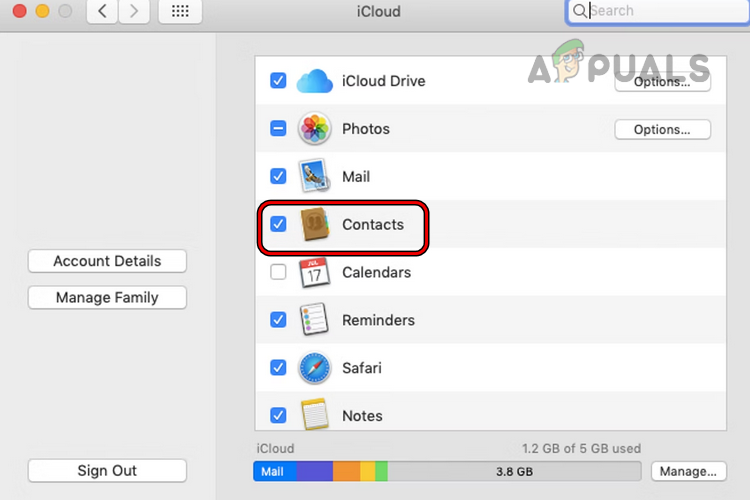Click the Mail stamp icon
The image size is (750, 500).
coord(314,176)
